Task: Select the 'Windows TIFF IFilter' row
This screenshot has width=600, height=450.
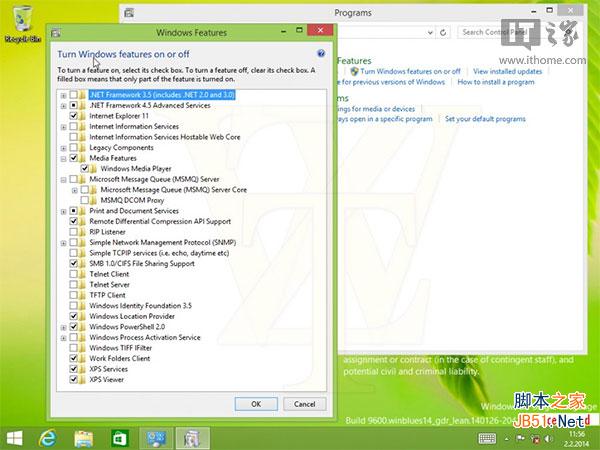Action: [x=121, y=348]
